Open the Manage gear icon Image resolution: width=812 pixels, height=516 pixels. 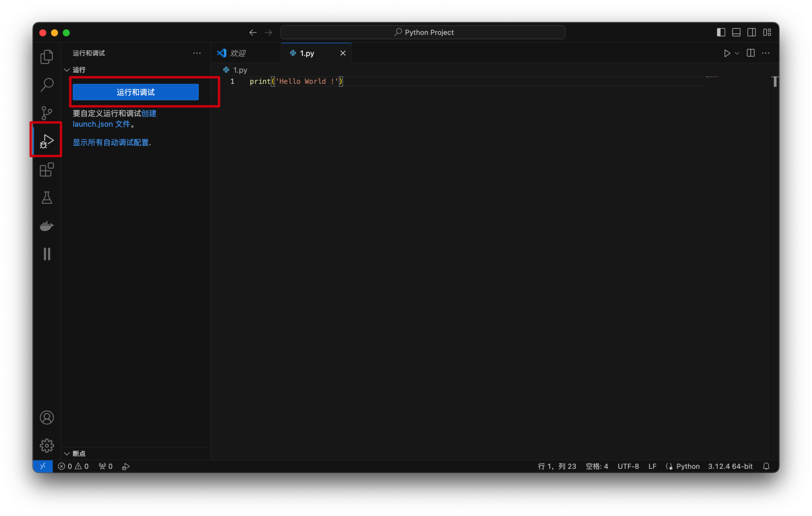click(x=47, y=445)
